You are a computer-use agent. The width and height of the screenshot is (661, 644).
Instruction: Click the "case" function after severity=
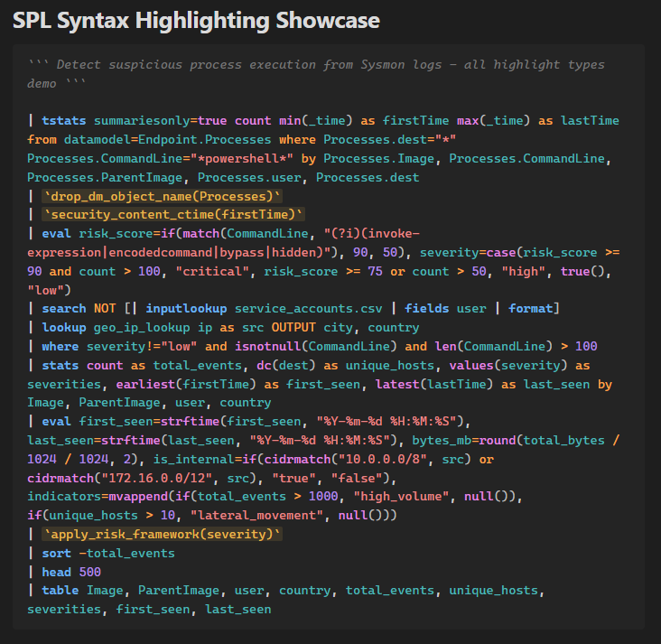[501, 252]
